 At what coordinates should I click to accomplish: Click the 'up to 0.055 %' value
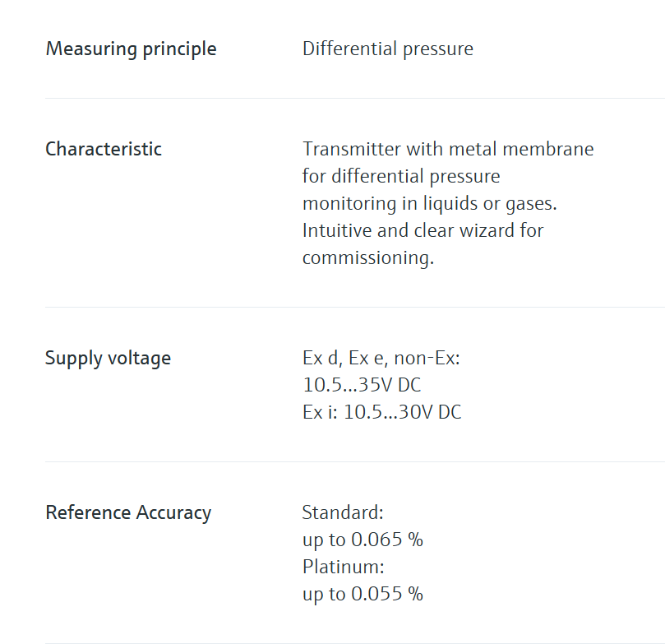coord(363,595)
